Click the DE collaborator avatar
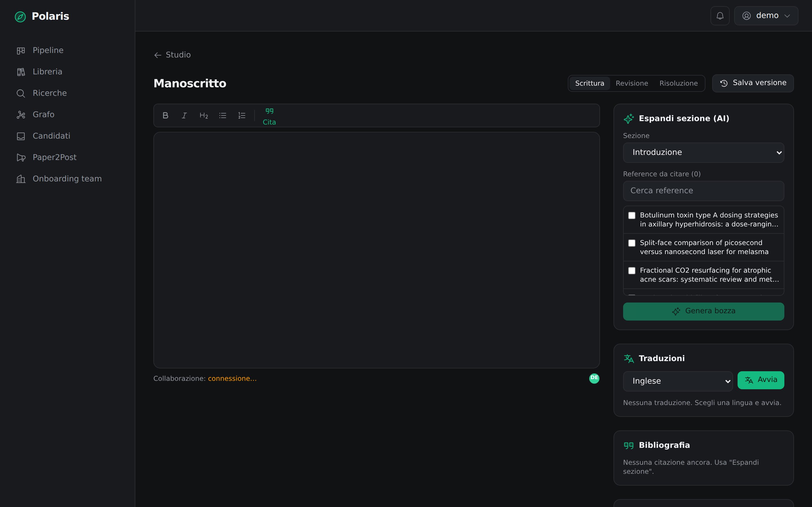Viewport: 812px width, 507px height. (x=594, y=378)
